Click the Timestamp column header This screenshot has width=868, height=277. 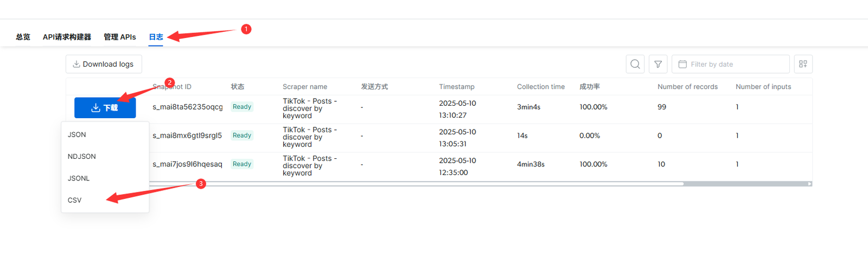coord(457,87)
